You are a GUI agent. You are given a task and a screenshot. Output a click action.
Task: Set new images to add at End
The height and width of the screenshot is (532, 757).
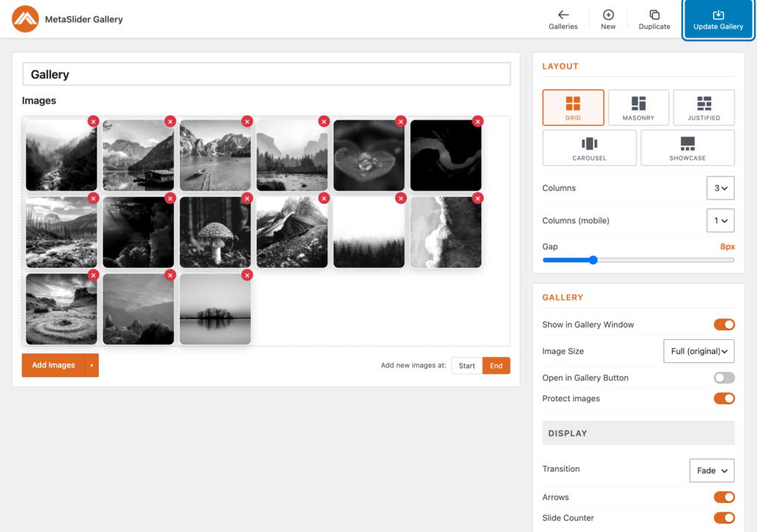click(x=496, y=366)
